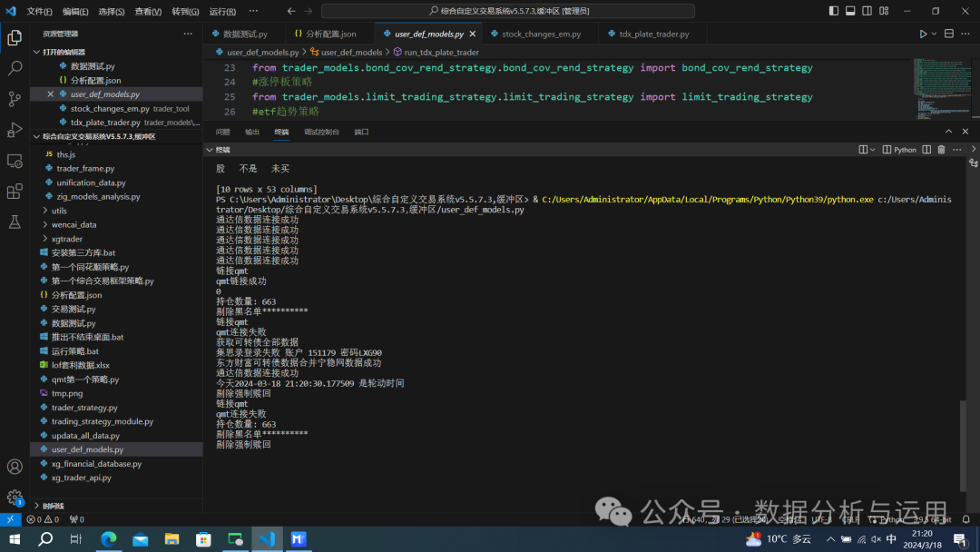Screen dimensions: 980x552
Task: Open the 查看(V) menu
Action: coord(148,11)
